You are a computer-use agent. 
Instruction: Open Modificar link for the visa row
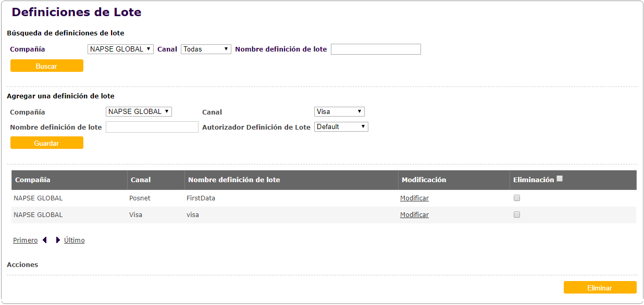point(414,215)
